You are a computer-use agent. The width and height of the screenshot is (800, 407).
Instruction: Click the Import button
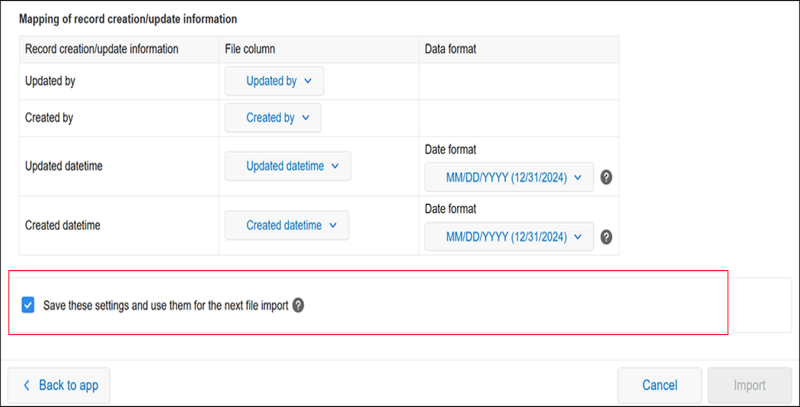[749, 385]
